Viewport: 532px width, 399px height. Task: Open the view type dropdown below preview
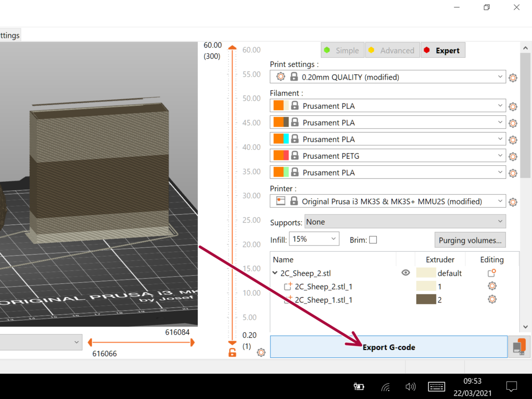pyautogui.click(x=41, y=342)
